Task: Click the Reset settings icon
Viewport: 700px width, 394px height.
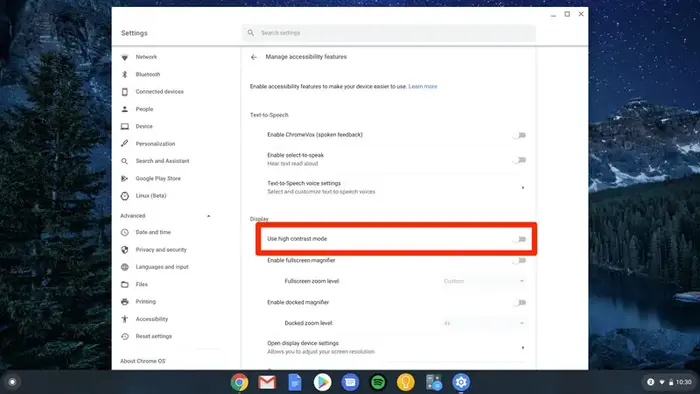Action: (125, 336)
